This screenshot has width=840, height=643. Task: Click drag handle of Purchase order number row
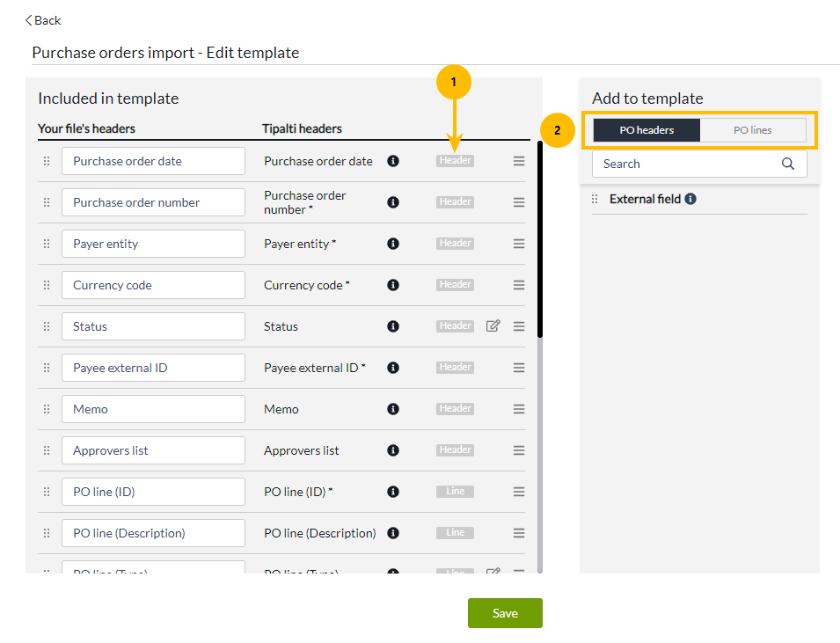(47, 202)
